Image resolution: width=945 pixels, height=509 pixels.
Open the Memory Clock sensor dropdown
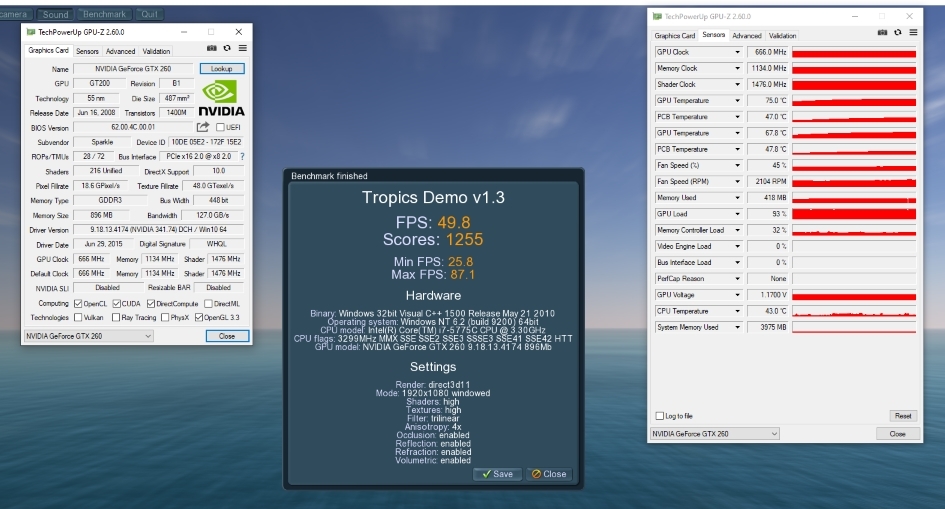[x=737, y=69]
